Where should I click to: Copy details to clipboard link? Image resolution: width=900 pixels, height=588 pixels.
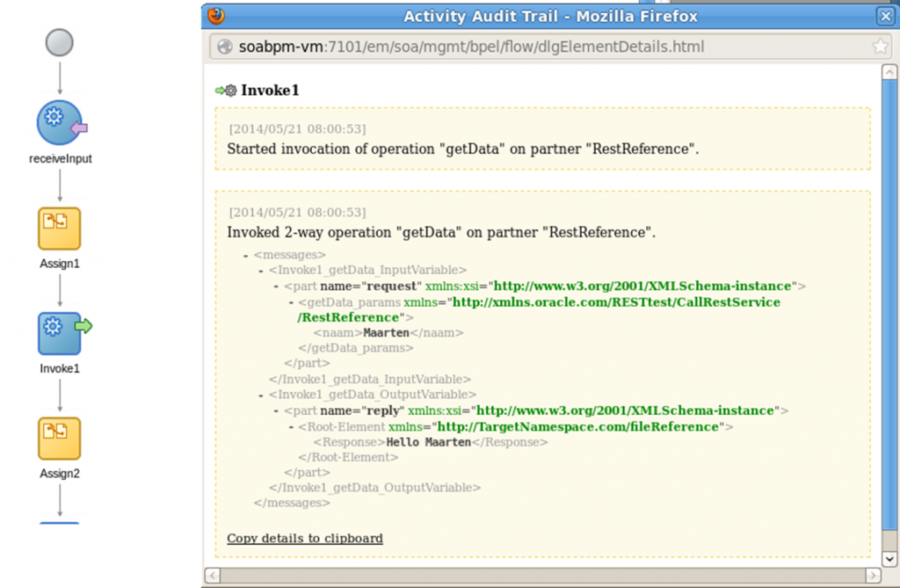pyautogui.click(x=305, y=538)
